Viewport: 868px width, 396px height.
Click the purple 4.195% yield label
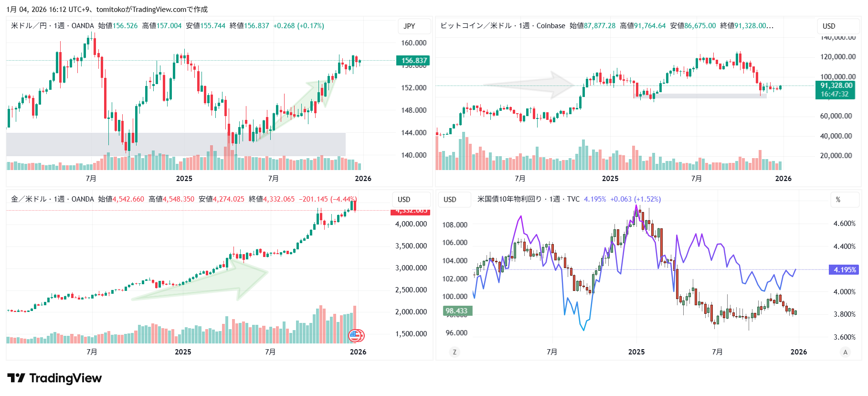tap(844, 270)
